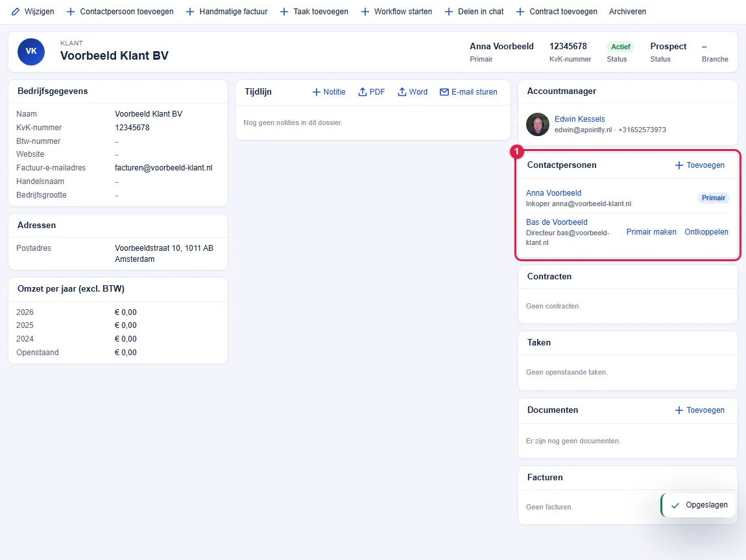Click the 2026 revenue amount
Screen dimensions: 746x560
(x=126, y=312)
